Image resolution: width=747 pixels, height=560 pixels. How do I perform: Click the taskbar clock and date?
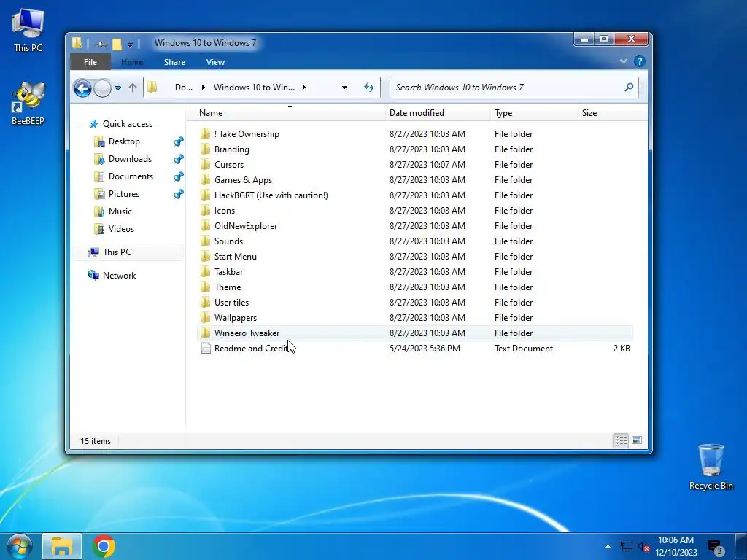coord(676,546)
